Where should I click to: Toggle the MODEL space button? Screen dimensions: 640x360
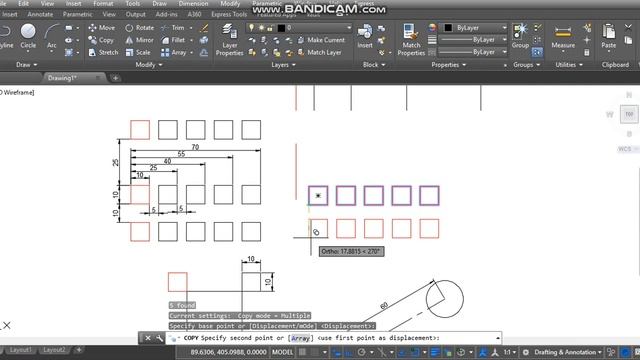click(282, 352)
